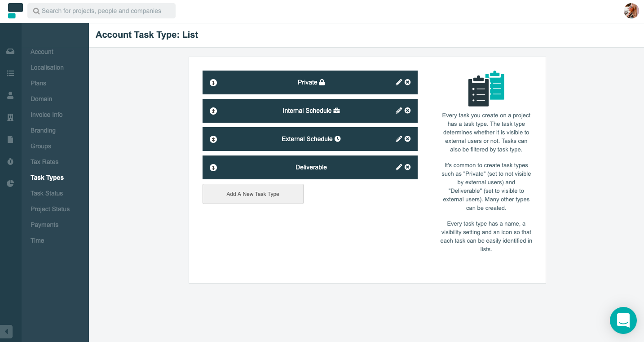Viewport: 644px width, 342px height.
Task: Select Plans in the settings menu
Action: pyautogui.click(x=38, y=83)
